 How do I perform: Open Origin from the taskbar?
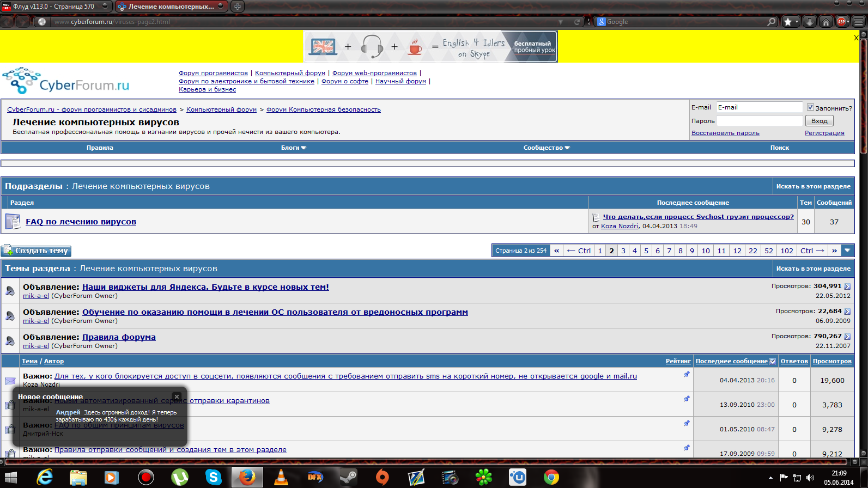tap(382, 478)
